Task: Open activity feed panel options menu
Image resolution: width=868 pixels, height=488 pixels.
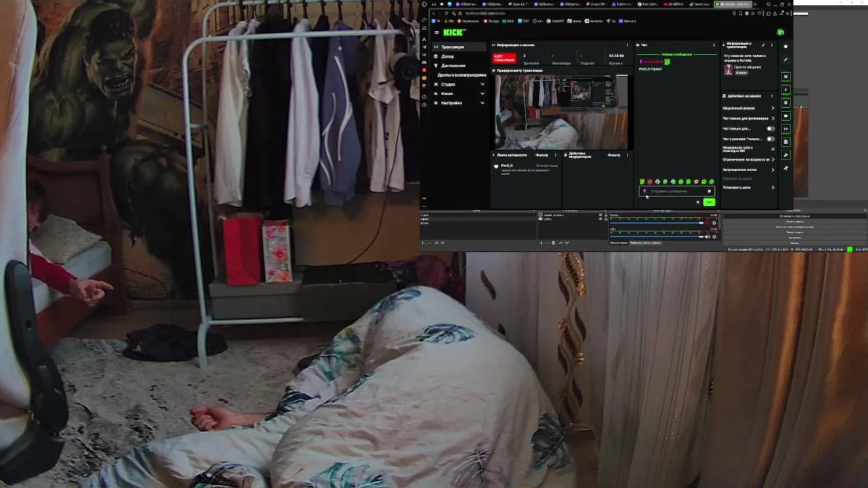Action: pyautogui.click(x=555, y=155)
